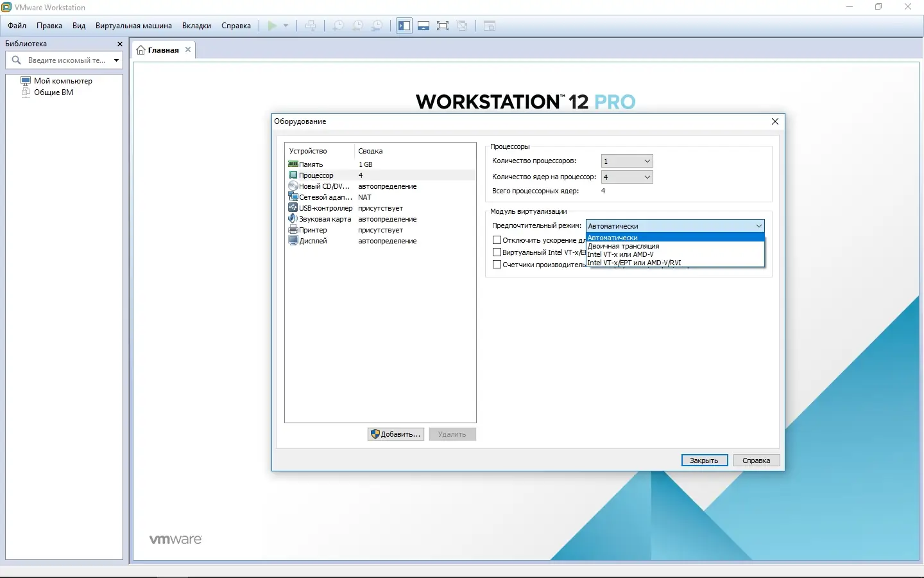Select the USB-контроллер присутствует value
The width and height of the screenshot is (924, 578).
381,208
